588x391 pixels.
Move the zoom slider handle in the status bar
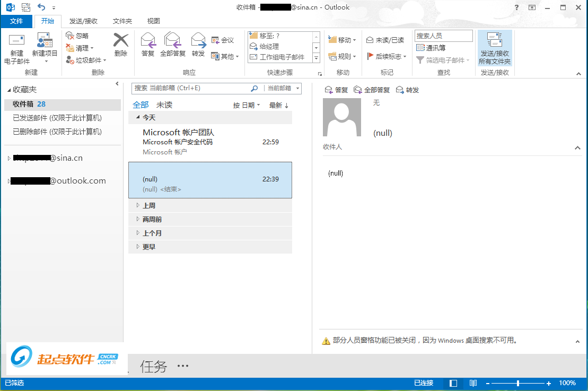pos(518,383)
